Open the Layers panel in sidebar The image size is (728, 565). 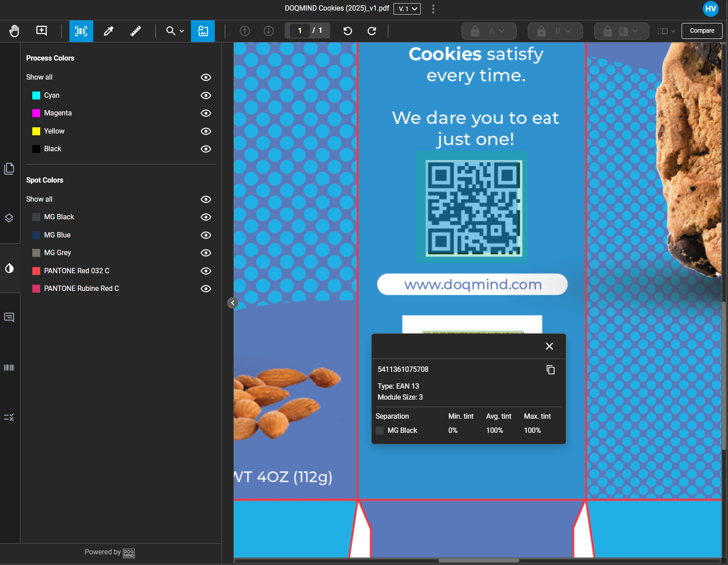[9, 218]
